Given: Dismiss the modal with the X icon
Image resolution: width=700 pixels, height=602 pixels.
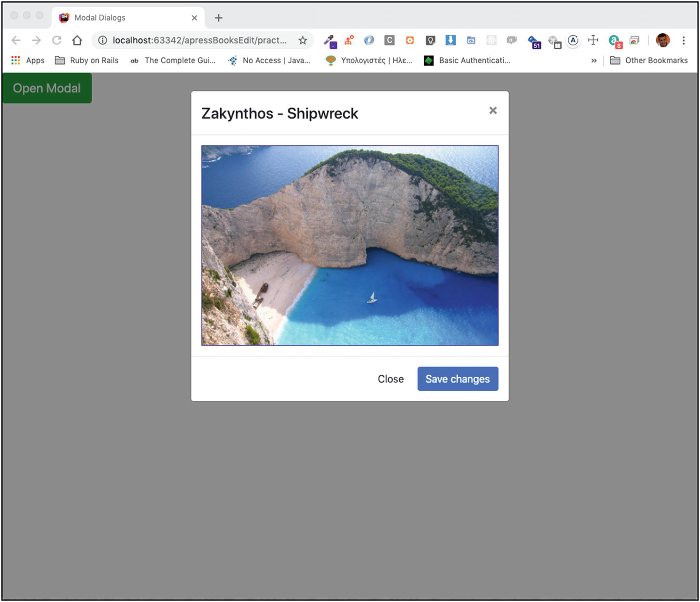Looking at the screenshot, I should click(x=493, y=110).
